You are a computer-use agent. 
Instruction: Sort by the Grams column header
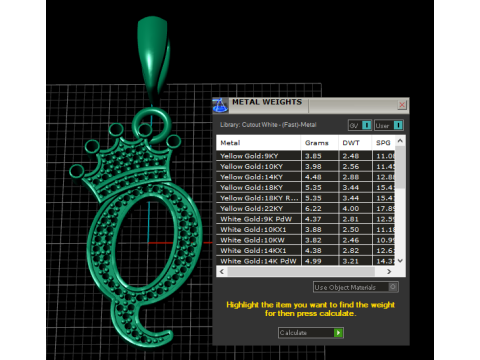320,143
